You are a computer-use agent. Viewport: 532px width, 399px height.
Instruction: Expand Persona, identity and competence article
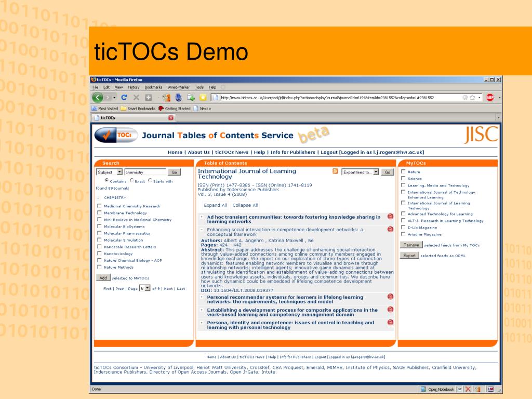202,322
